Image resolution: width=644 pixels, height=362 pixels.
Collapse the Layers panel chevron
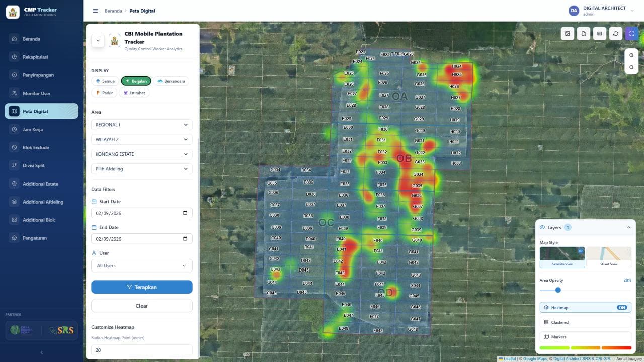click(628, 227)
